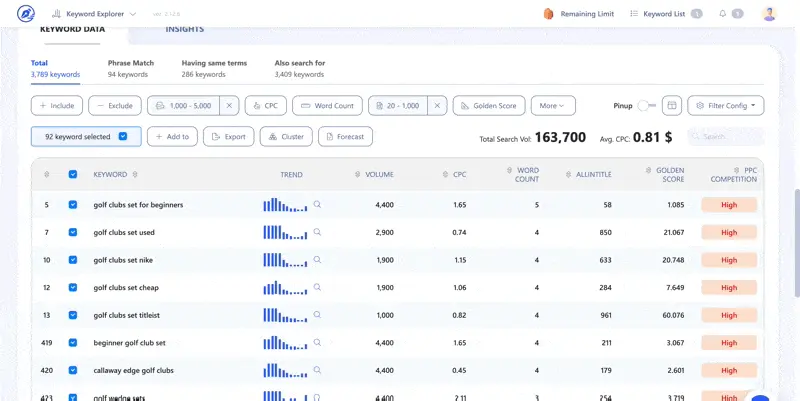Viewport: 800px width, 401px height.
Task: Switch to the Insights tab
Action: (185, 29)
